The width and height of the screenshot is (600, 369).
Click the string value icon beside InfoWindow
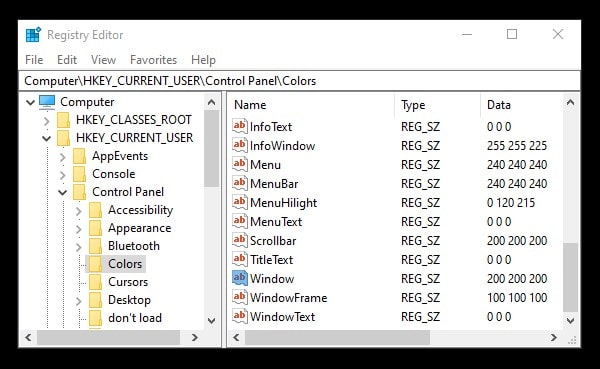(240, 145)
